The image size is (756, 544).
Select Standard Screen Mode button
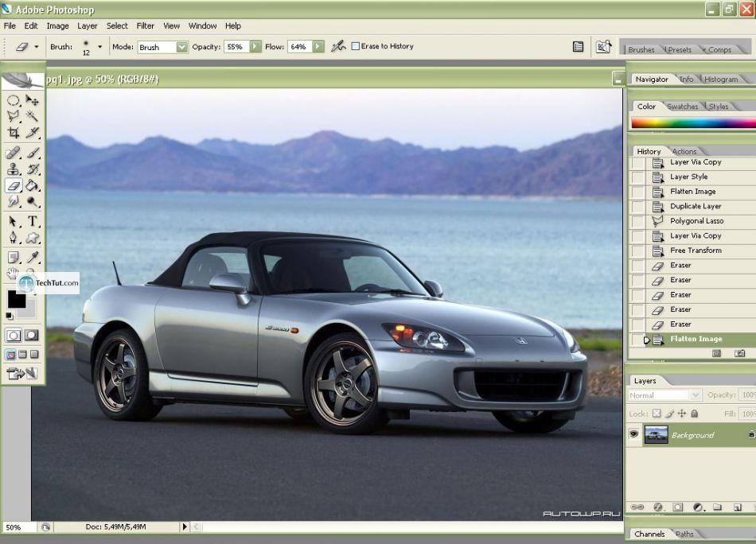point(10,355)
